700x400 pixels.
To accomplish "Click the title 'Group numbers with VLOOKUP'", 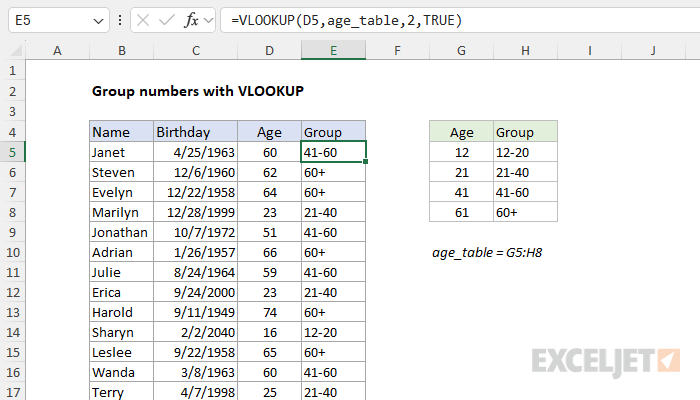I will click(x=198, y=91).
